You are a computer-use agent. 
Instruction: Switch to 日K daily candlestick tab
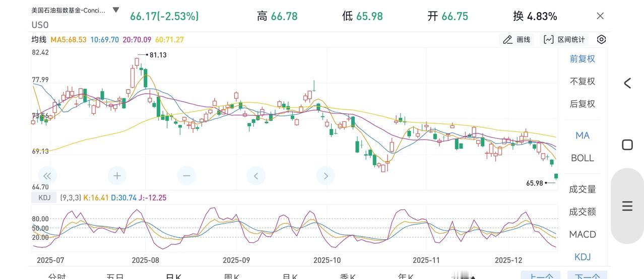click(x=173, y=276)
